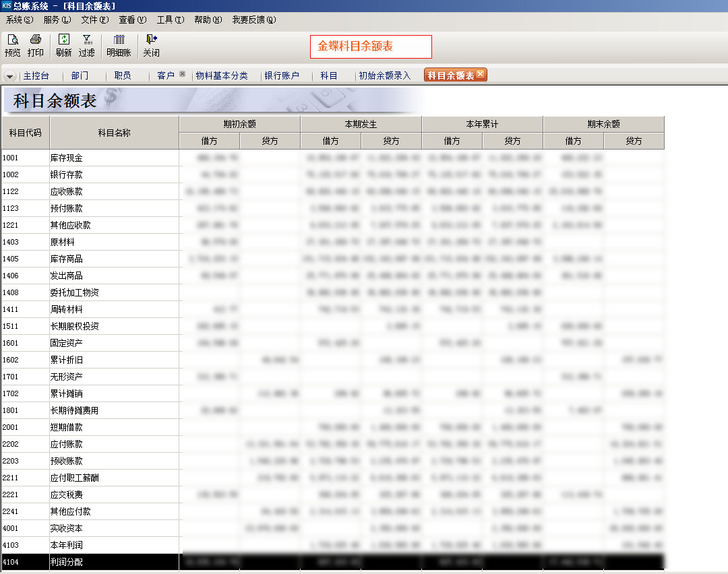The image size is (728, 574).
Task: Select the 应付职工薪酬 row
Action: click(x=75, y=478)
